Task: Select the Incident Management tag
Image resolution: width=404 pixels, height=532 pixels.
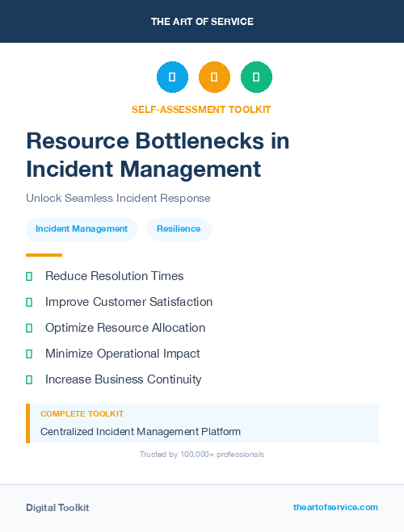Action: pos(82,229)
